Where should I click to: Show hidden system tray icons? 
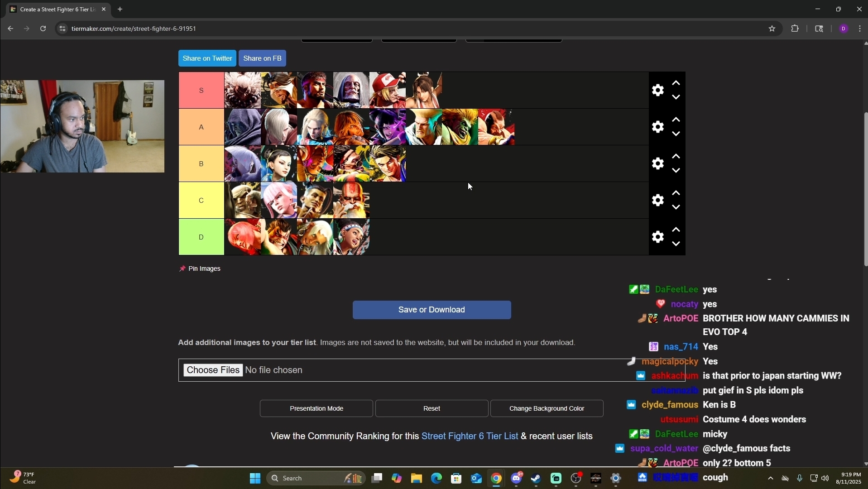coord(771,478)
